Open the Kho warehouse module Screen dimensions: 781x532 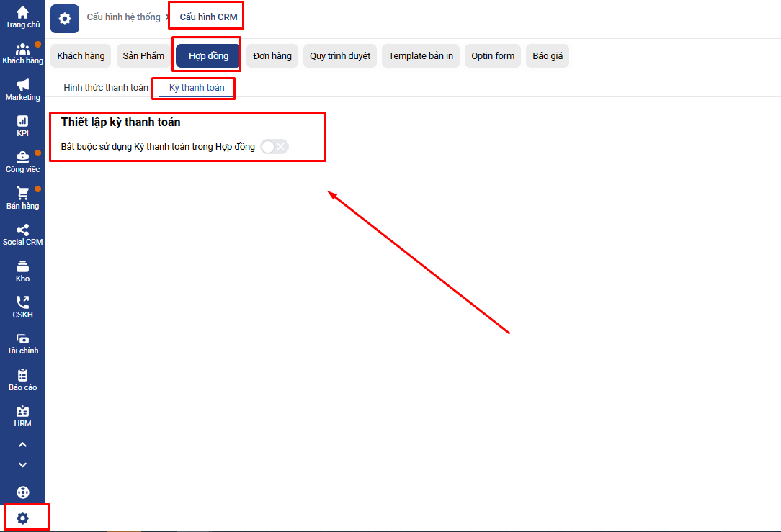point(22,271)
